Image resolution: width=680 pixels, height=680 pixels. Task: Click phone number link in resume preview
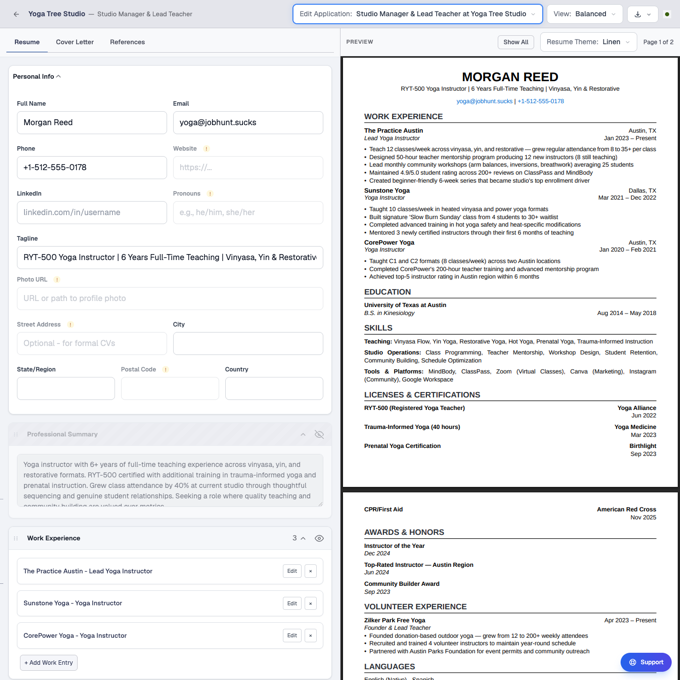(x=540, y=101)
